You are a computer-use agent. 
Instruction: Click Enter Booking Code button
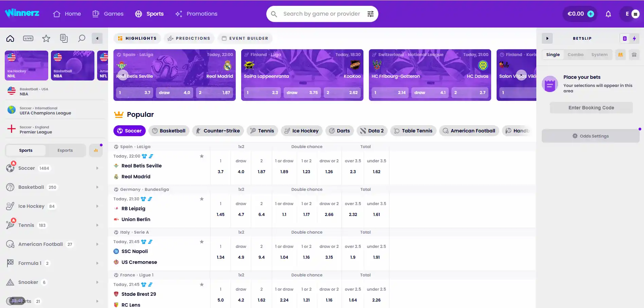coord(591,108)
